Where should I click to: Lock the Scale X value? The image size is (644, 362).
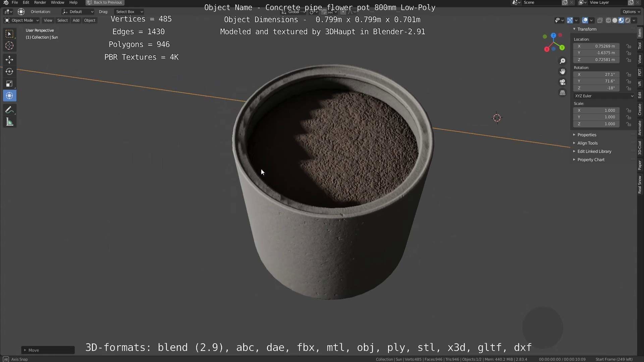tap(629, 111)
